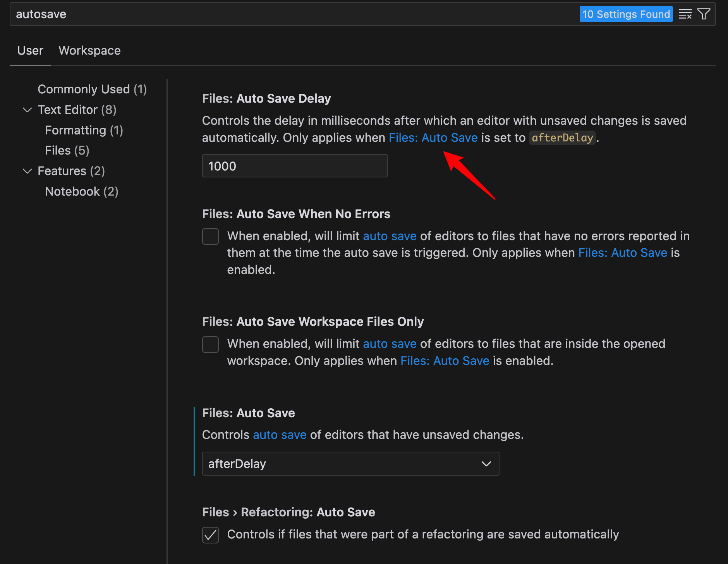The width and height of the screenshot is (728, 564).
Task: Open the Files: Auto Save setting link
Action: click(x=433, y=138)
